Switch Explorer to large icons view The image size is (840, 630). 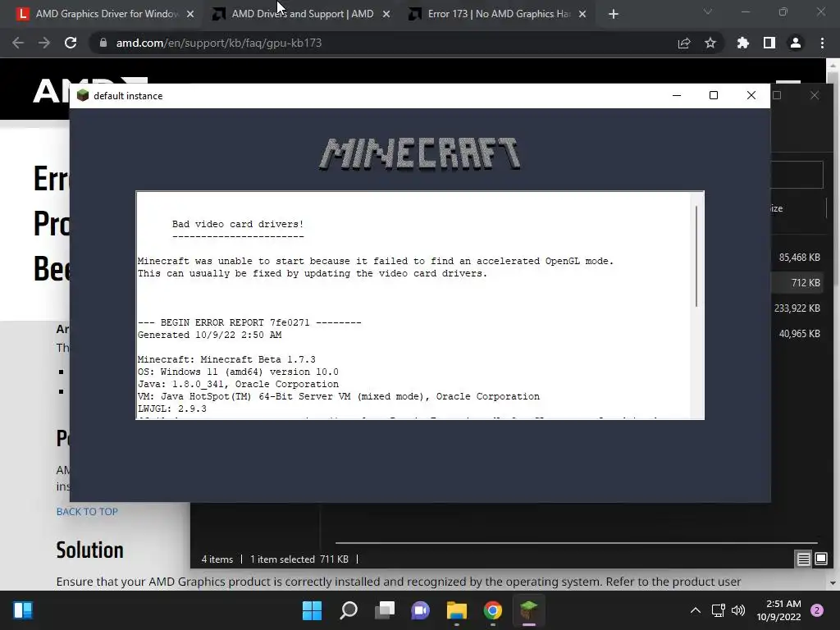tap(820, 559)
